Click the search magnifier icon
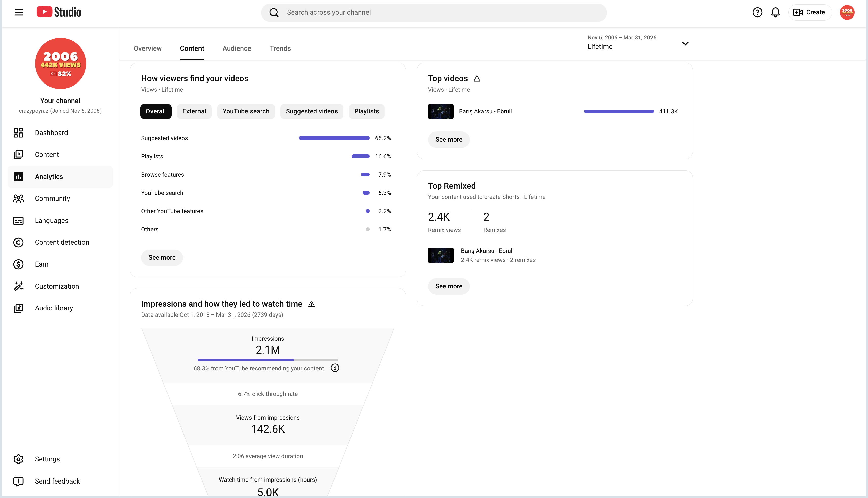 click(274, 13)
